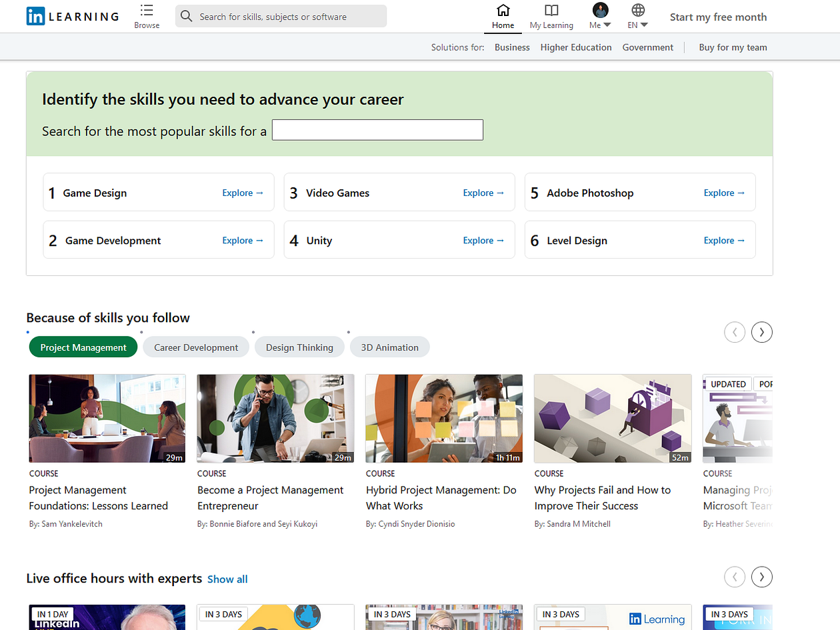Image resolution: width=840 pixels, height=630 pixels.
Task: Click the UPDATED badge on the course card
Action: click(728, 384)
